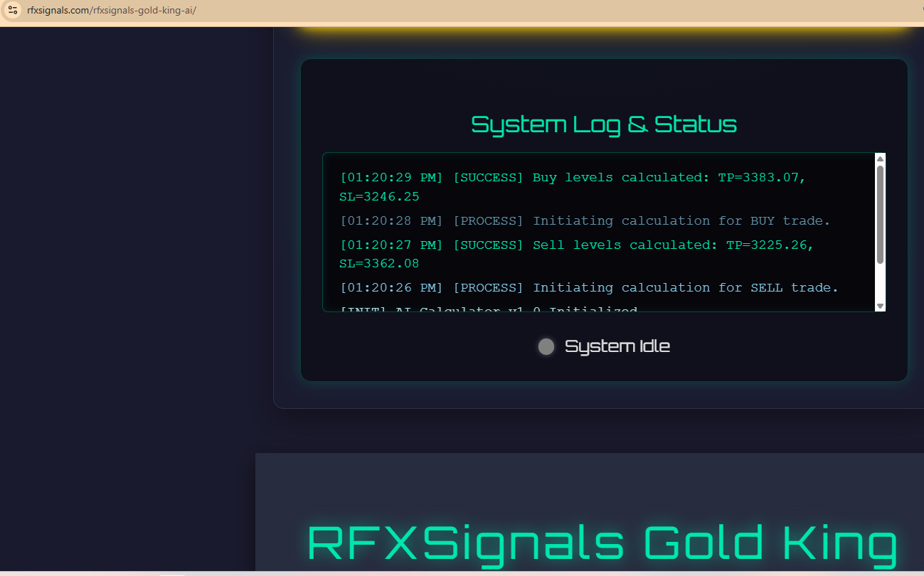Click the "System Log & Status" heading
The width and height of the screenshot is (924, 576).
coord(604,124)
